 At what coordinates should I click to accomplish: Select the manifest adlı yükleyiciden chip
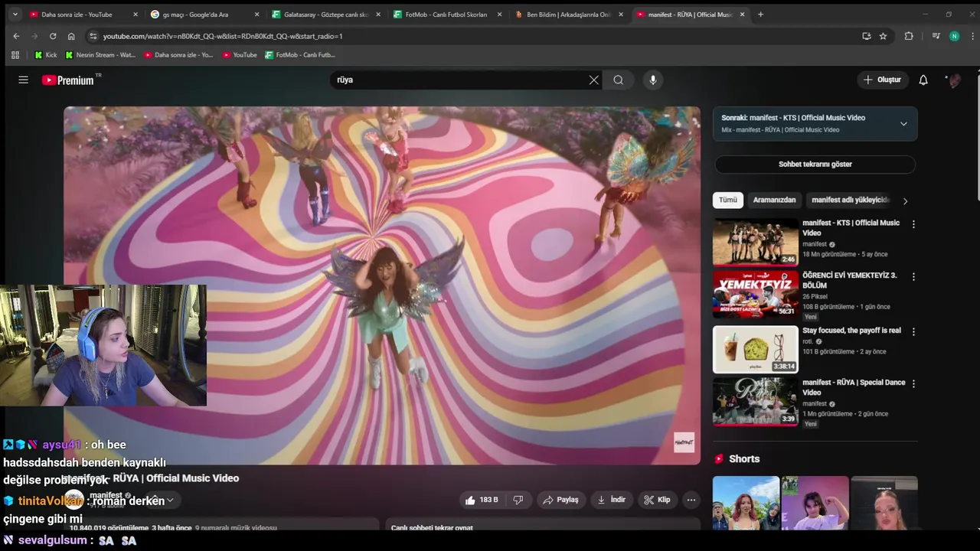[x=851, y=201]
